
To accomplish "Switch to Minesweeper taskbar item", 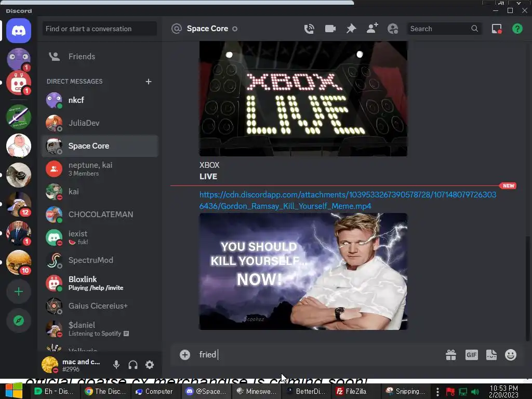I will point(257,392).
